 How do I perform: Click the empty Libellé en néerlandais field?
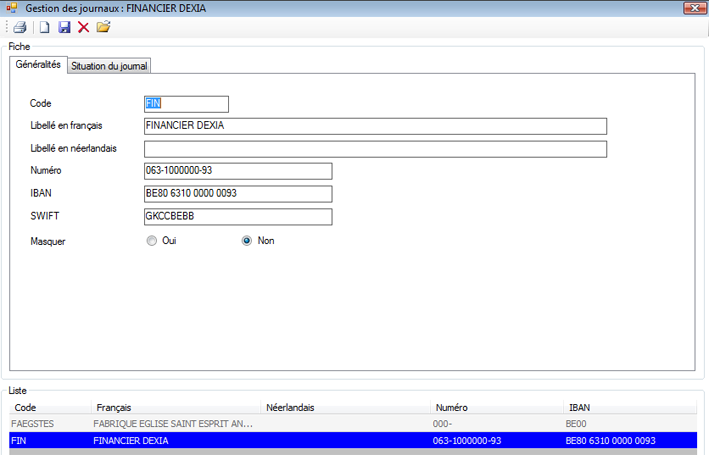pyautogui.click(x=375, y=149)
